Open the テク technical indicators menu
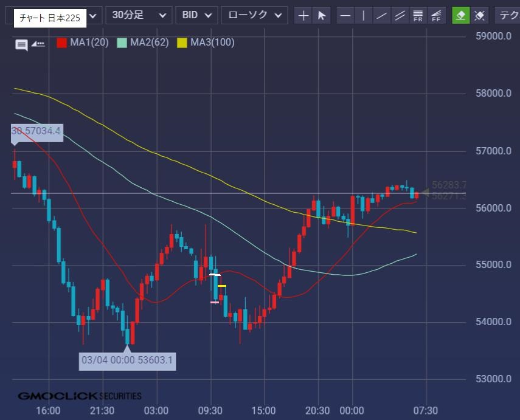This screenshot has width=520, height=420. pos(508,15)
